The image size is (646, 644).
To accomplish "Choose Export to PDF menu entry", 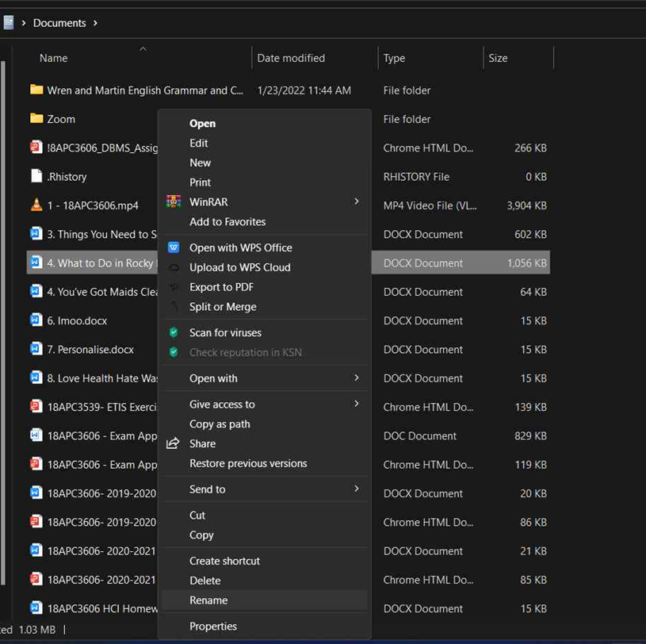I will point(221,287).
